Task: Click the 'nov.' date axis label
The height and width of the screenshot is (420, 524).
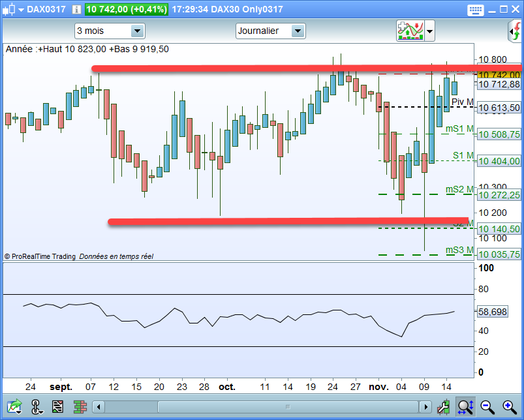Action: point(378,387)
